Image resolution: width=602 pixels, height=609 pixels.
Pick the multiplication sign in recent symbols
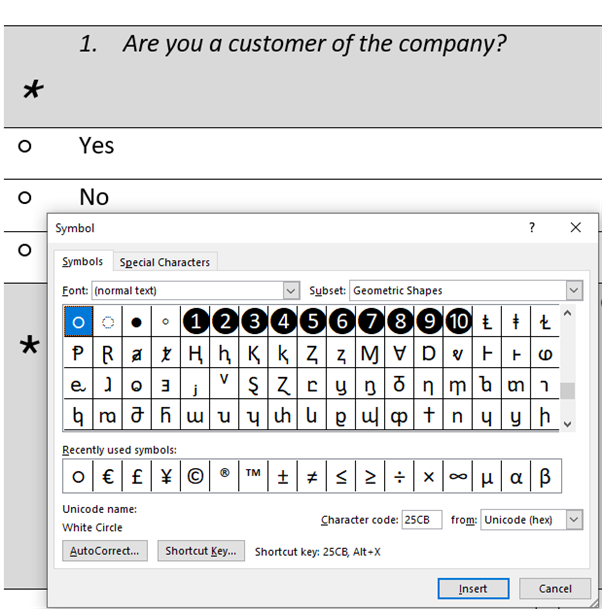click(x=429, y=476)
